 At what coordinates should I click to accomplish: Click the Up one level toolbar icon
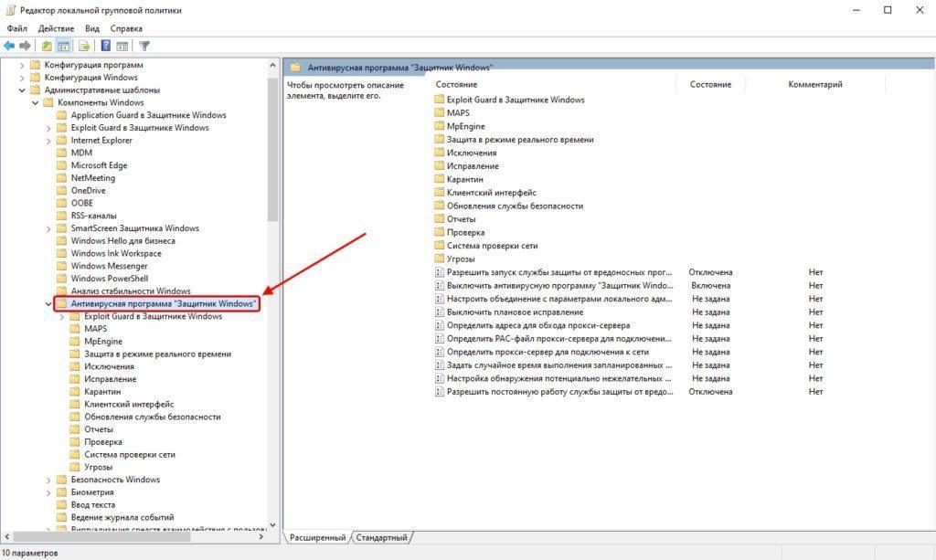pyautogui.click(x=47, y=46)
